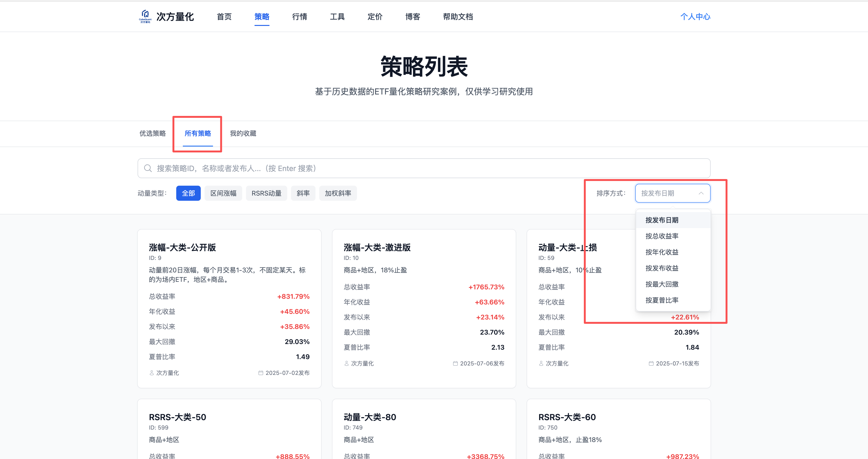Click the user icon on 动量-大类-止损 card
The height and width of the screenshot is (459, 868).
541,363
